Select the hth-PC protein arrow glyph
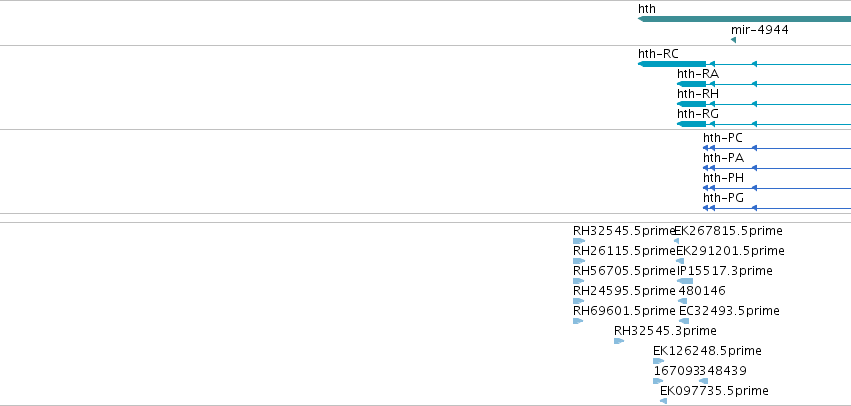This screenshot has width=851, height=406. [x=706, y=148]
